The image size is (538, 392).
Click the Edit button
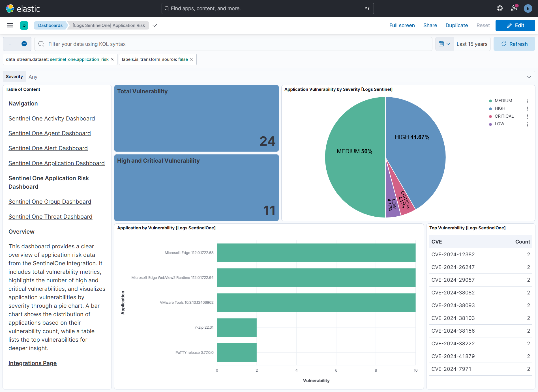coord(515,25)
